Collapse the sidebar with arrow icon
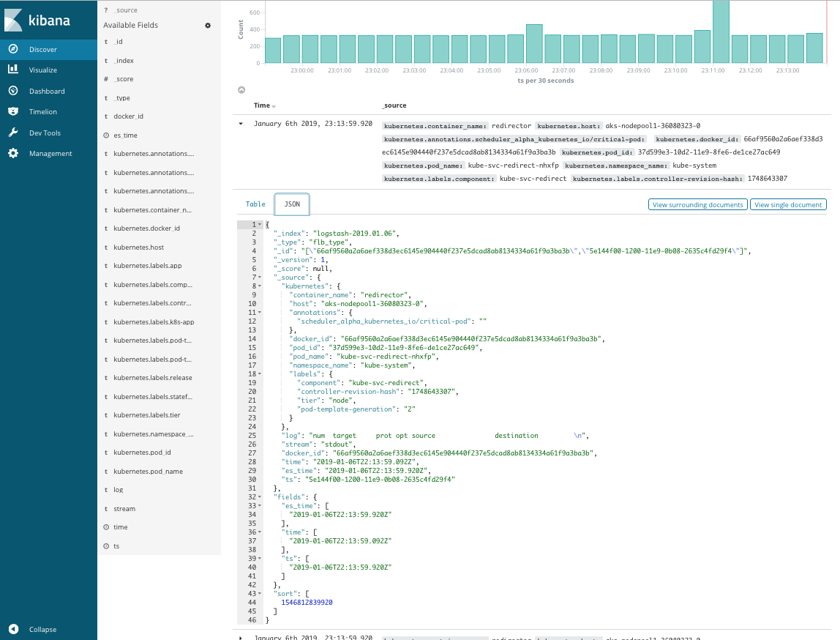 tap(13, 629)
